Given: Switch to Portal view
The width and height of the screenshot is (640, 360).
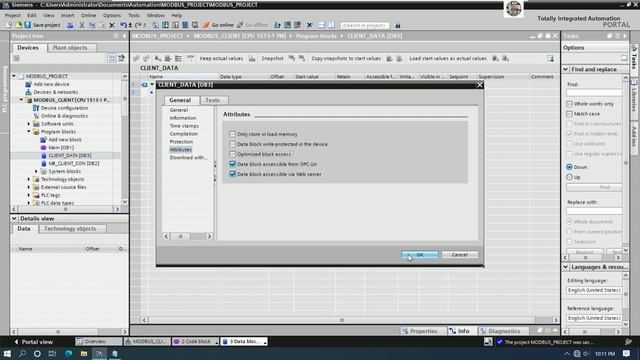Looking at the screenshot, I should (x=33, y=342).
